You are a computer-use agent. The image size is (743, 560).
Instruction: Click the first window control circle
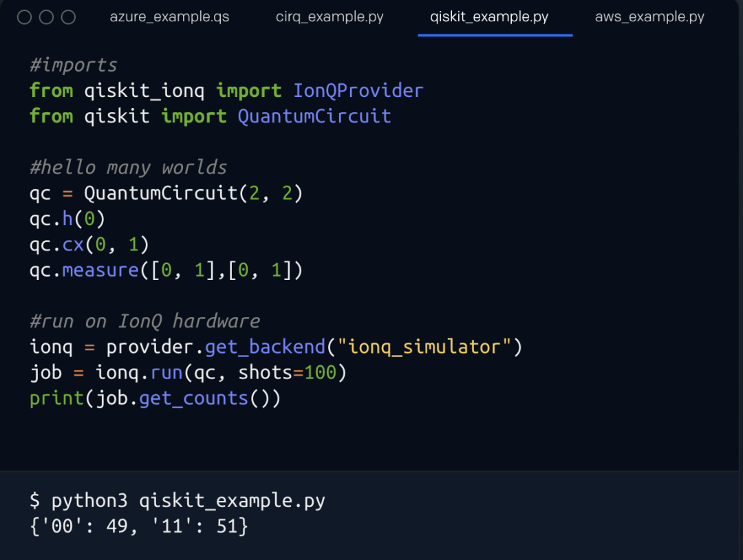click(24, 17)
